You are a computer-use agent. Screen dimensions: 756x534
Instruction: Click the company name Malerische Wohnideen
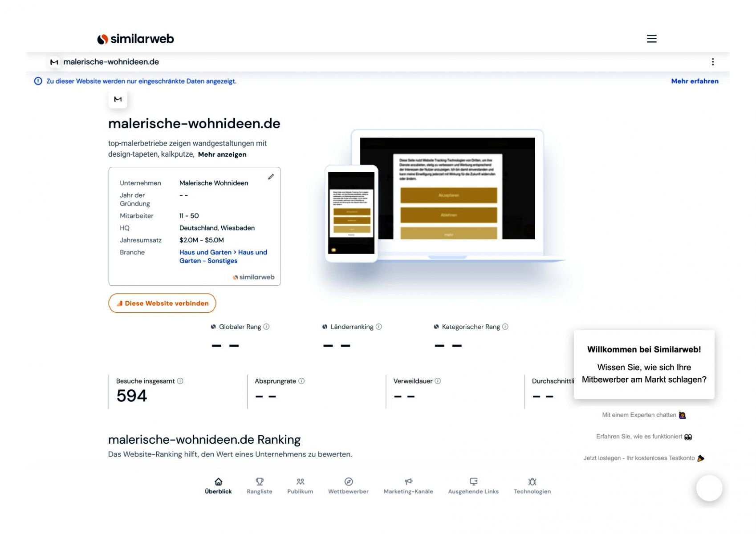(x=214, y=183)
